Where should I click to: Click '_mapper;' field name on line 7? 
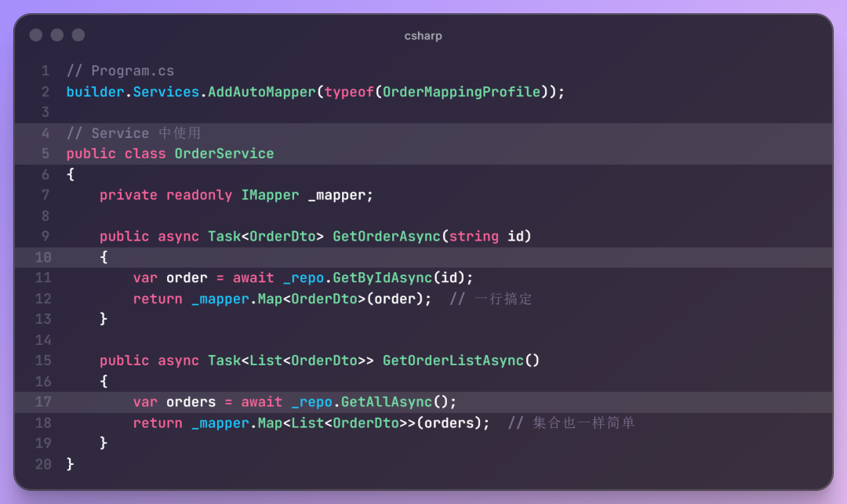click(340, 195)
